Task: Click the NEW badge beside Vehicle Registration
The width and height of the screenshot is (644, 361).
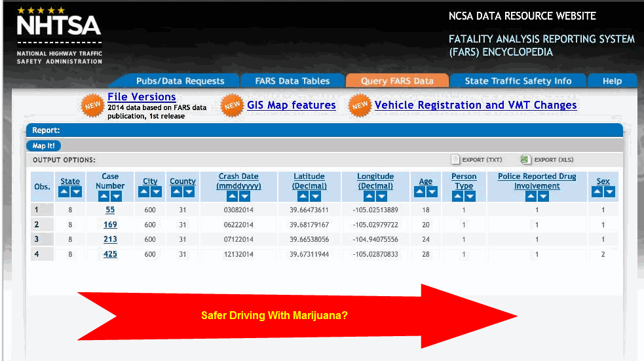Action: click(x=360, y=105)
